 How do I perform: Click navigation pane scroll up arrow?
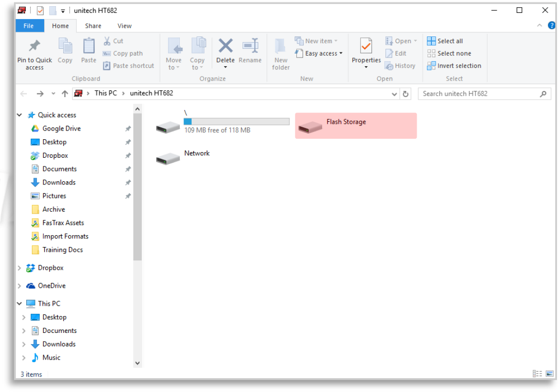coord(138,109)
